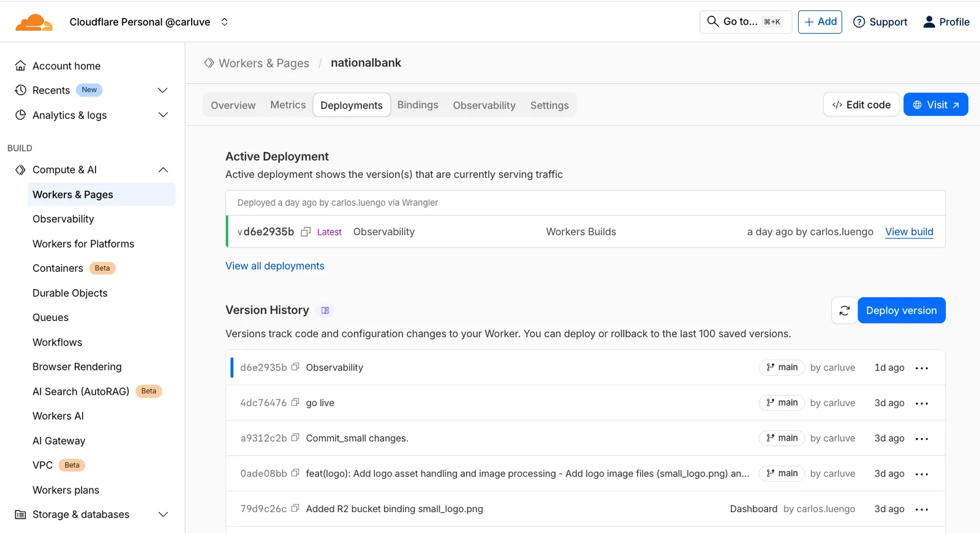Open more actions for R2 bucket binding version
This screenshot has height=533, width=980.
[x=922, y=510]
